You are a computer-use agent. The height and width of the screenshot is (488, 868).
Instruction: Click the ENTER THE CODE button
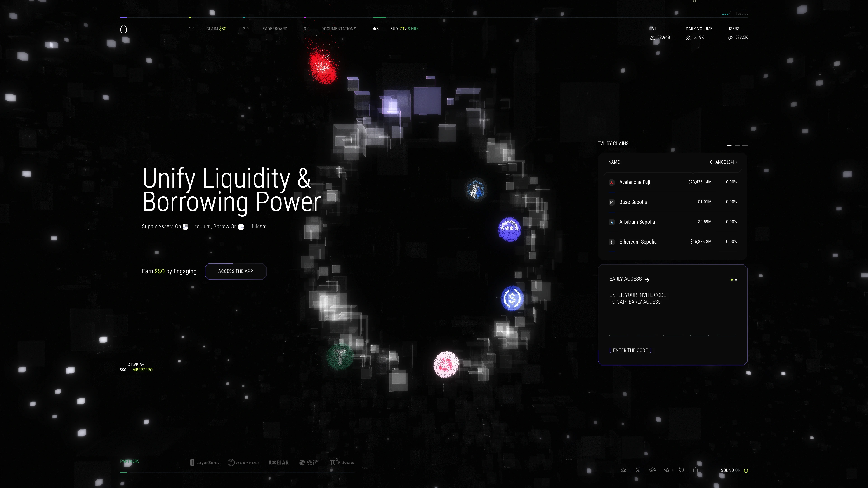(x=630, y=351)
